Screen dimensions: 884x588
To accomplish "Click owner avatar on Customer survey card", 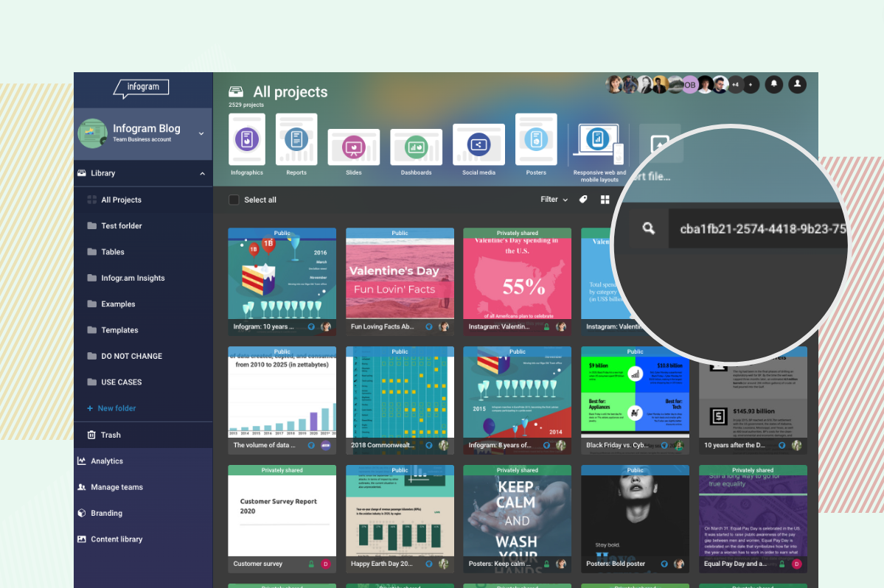I will [326, 564].
